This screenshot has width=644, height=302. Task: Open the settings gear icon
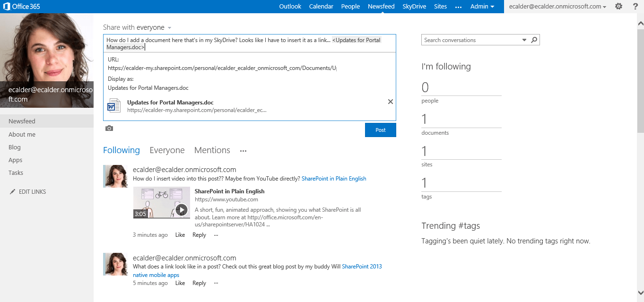click(x=618, y=6)
